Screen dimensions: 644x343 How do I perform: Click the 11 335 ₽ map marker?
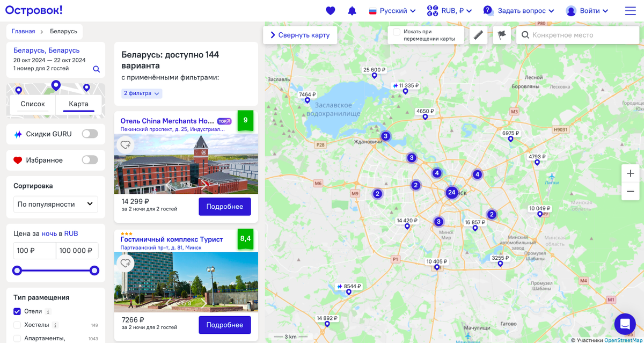[405, 88]
